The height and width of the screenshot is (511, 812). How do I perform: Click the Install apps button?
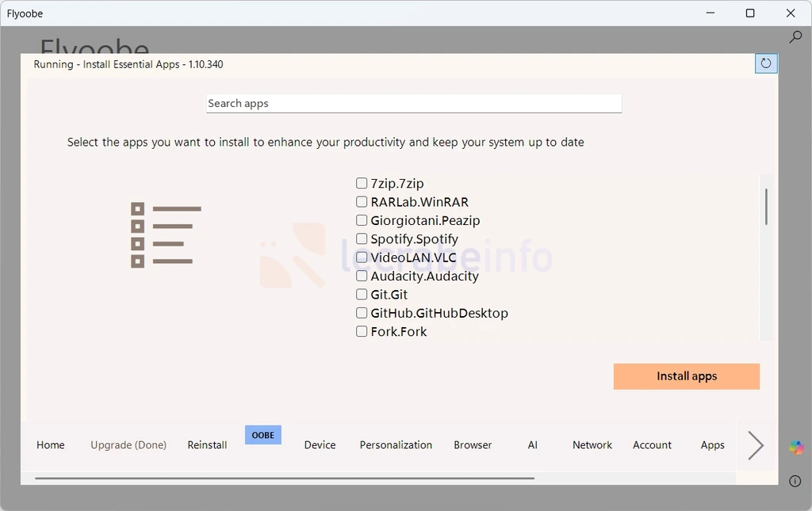(686, 376)
